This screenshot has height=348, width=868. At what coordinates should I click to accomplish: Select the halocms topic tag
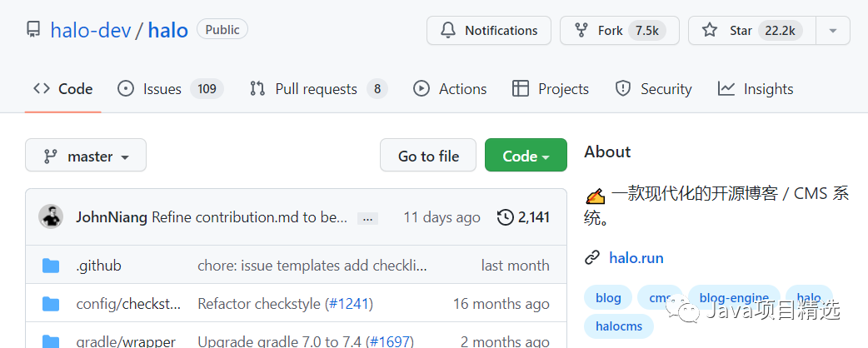(x=619, y=326)
